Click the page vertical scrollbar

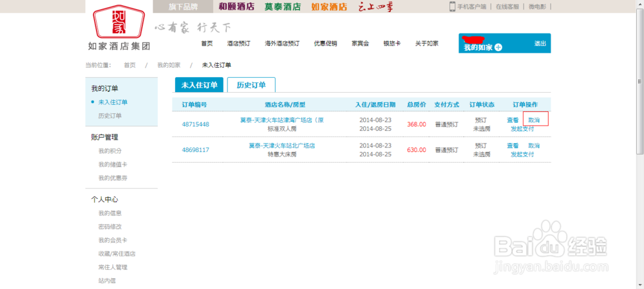tap(640, 82)
